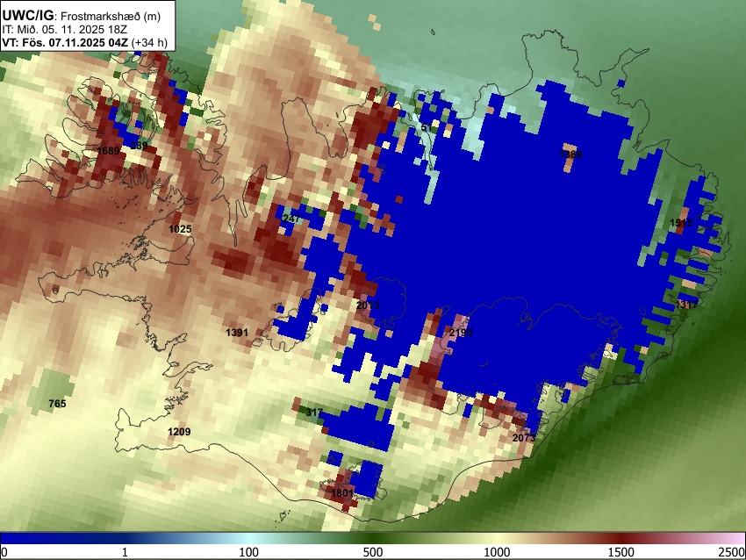Screen dimensions: 746x560
Task: Click the map value label "1801"
Action: pos(342,492)
